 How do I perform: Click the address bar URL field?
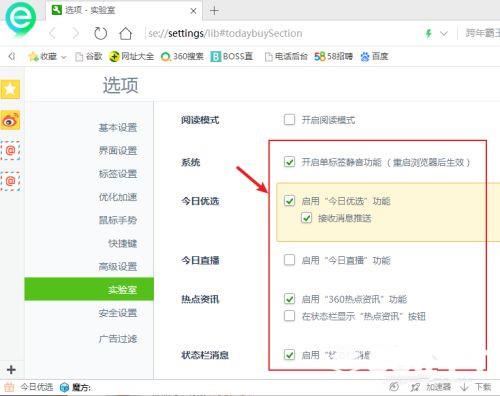(x=280, y=33)
